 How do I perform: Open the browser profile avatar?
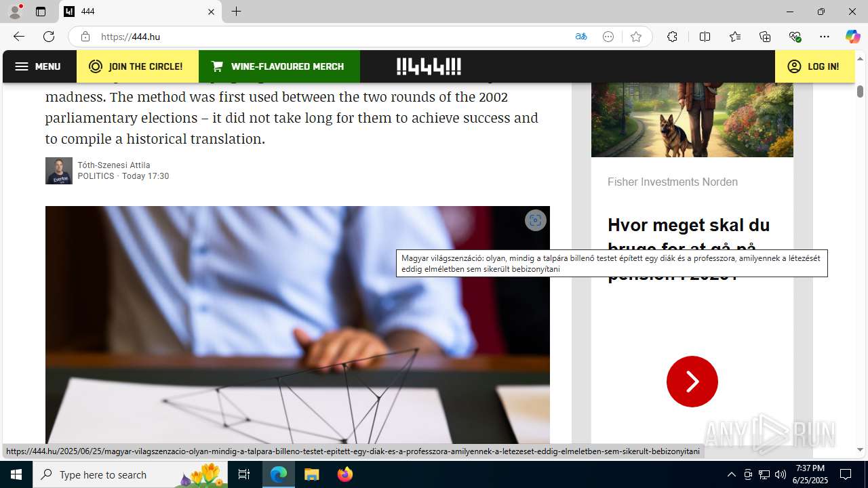pyautogui.click(x=15, y=12)
